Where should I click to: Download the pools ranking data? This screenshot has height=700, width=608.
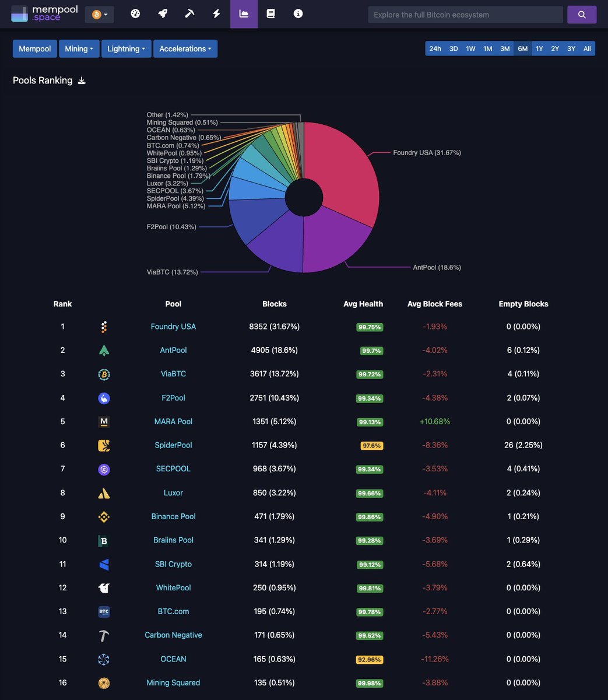point(82,80)
